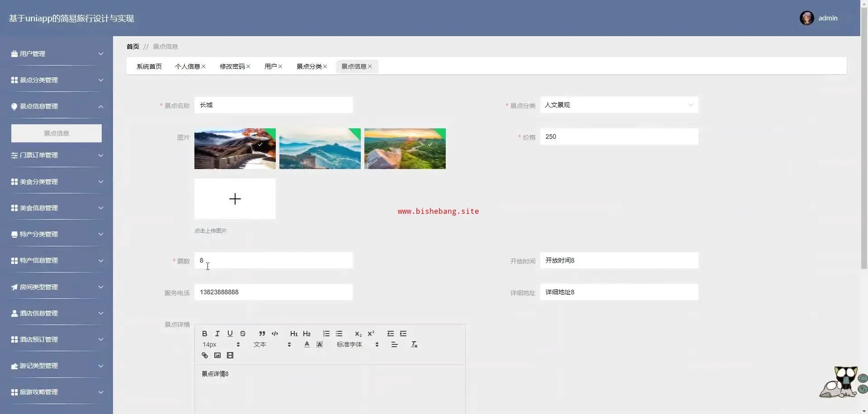
Task: Click the 景点信息 sidebar submenu button
Action: pos(57,133)
